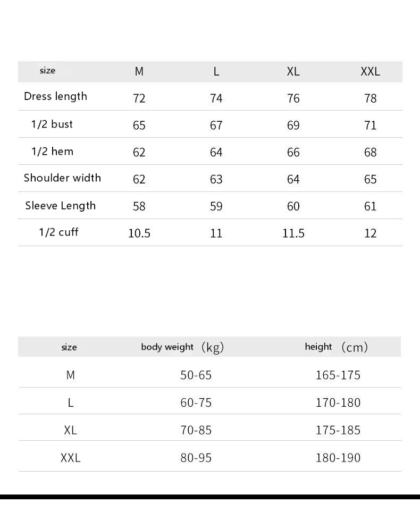The image size is (420, 511).
Task: Click the XL column header in top table
Action: point(293,72)
